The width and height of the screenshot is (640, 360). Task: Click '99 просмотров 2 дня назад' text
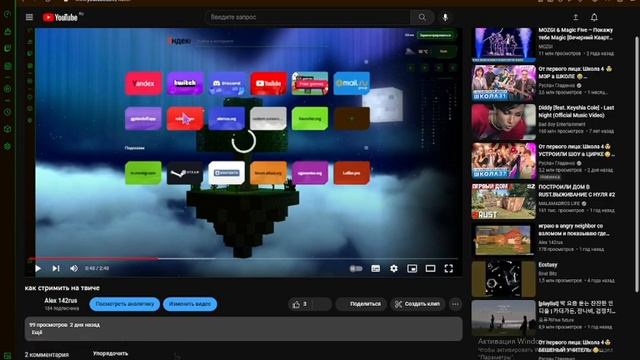pyautogui.click(x=64, y=325)
